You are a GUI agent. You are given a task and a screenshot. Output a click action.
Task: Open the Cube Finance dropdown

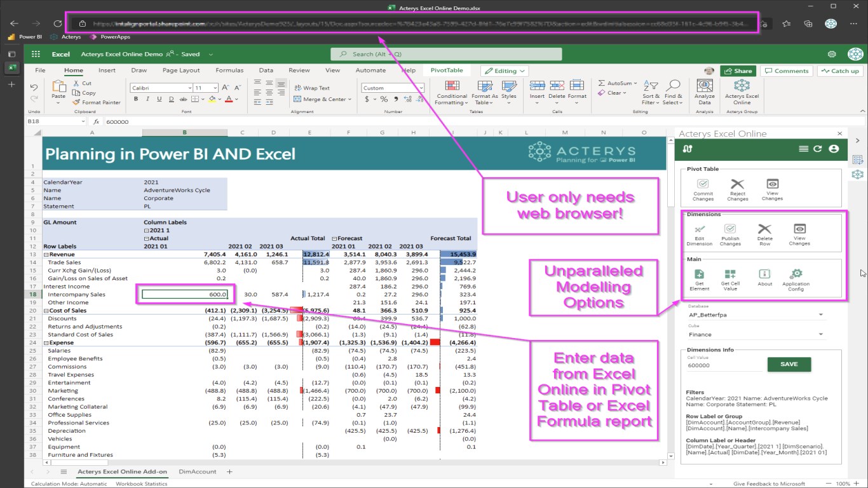(756, 334)
